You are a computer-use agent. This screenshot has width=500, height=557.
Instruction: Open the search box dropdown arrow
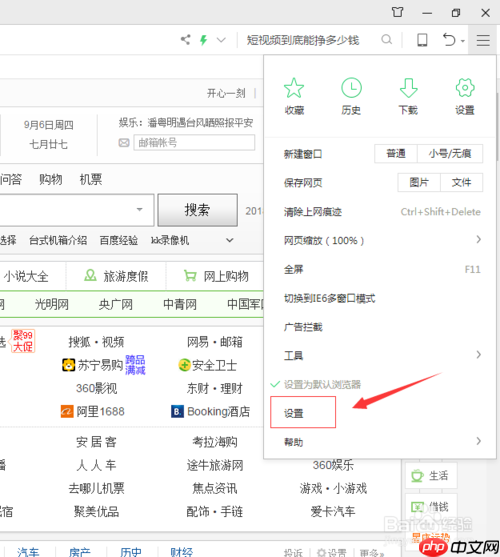pos(140,209)
